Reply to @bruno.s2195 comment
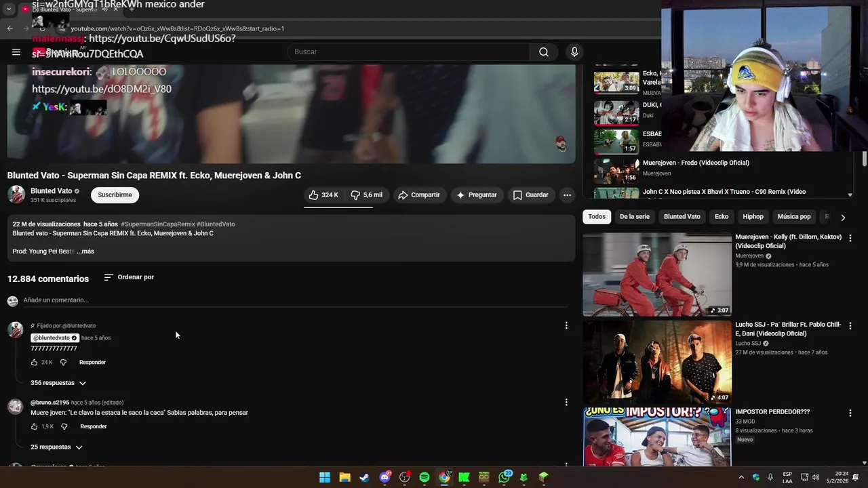This screenshot has height=488, width=868. [x=94, y=427]
